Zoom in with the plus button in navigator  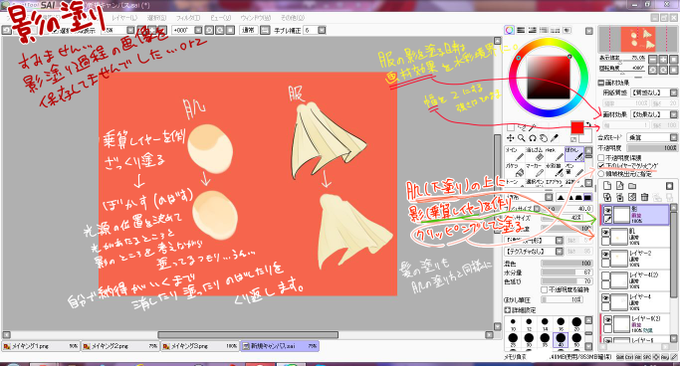tap(663, 59)
